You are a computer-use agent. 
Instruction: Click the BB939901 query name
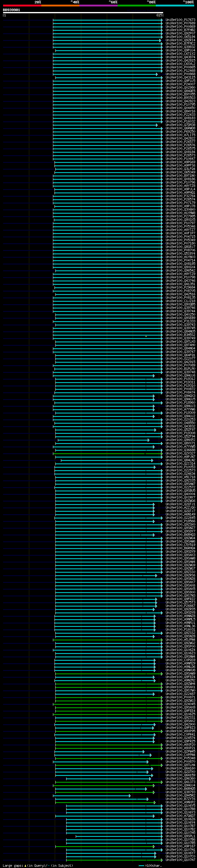pos(11,10)
